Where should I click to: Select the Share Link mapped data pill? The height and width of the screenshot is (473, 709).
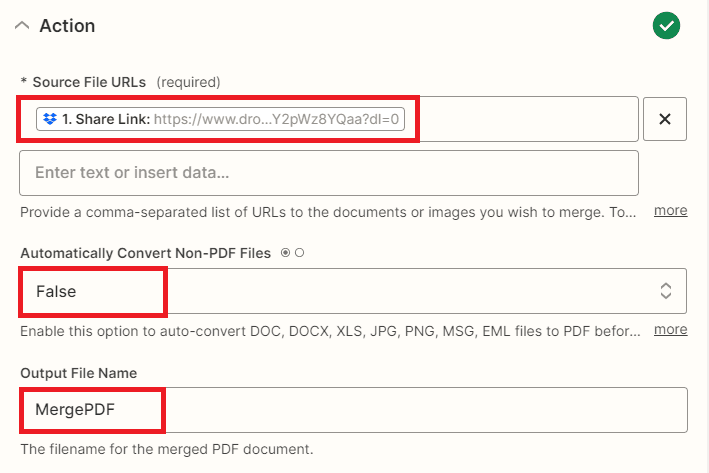coord(220,119)
